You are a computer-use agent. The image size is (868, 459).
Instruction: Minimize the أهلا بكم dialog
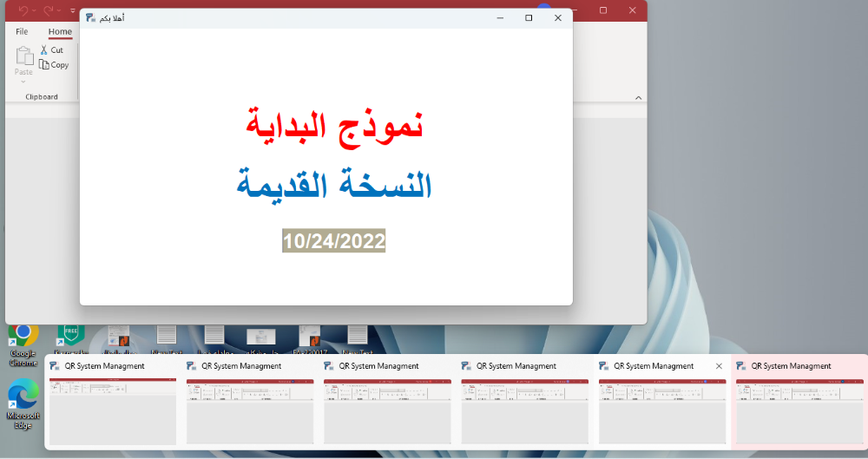point(500,18)
